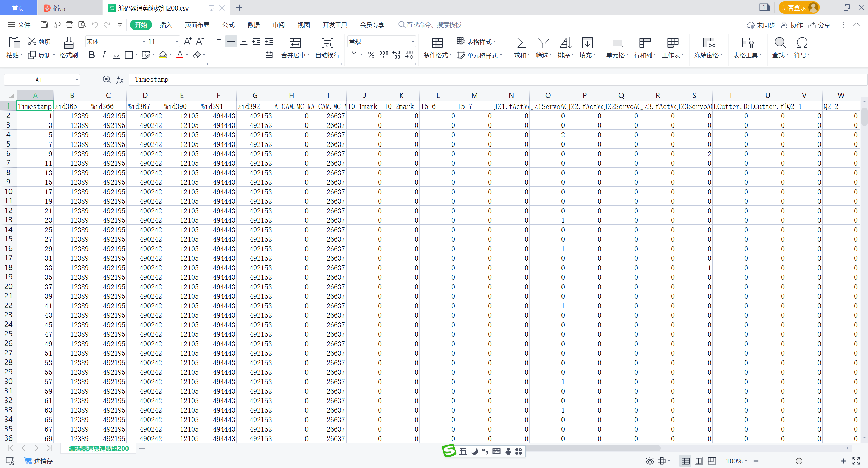The image size is (868, 468).
Task: Increase font size with A+ icon
Action: pos(187,41)
